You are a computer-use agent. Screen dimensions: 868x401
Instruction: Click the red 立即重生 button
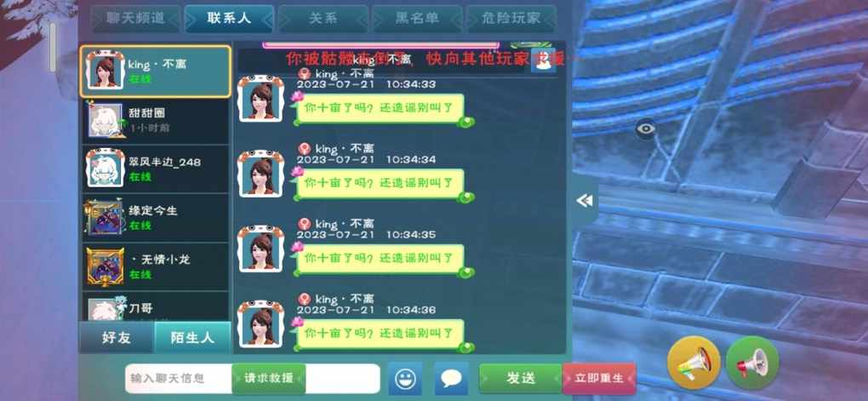tap(599, 379)
